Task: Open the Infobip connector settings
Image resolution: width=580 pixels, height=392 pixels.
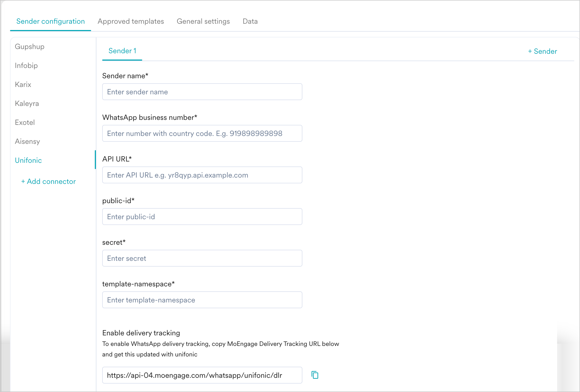Action: click(x=26, y=66)
